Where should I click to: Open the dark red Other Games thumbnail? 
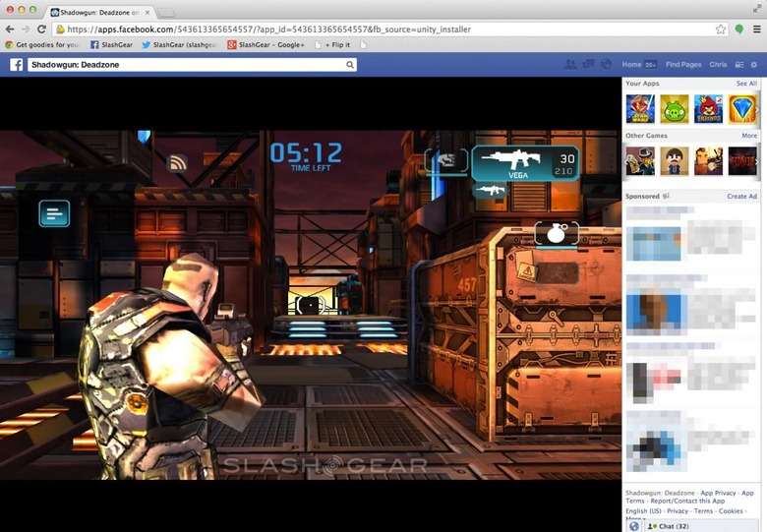[742, 161]
